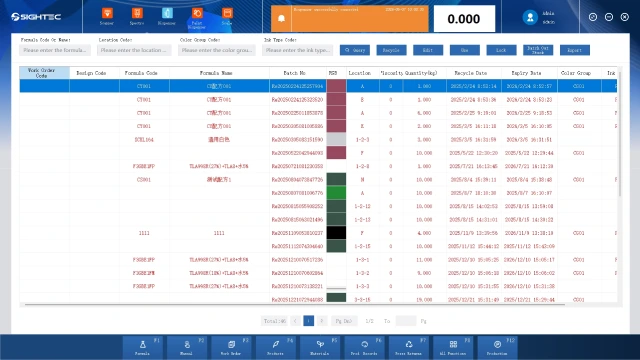Click the Lock button
This screenshot has height=360, width=640.
501,50
